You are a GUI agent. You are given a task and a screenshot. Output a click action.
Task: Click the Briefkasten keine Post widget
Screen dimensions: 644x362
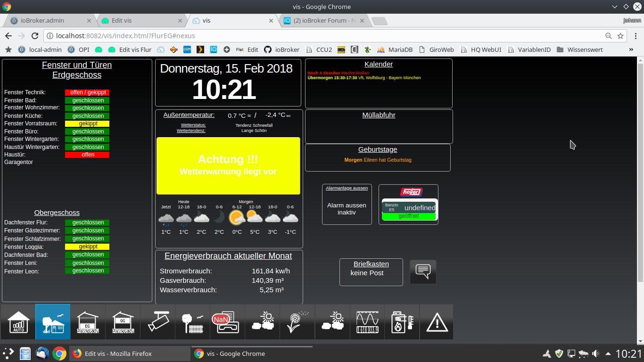click(371, 272)
